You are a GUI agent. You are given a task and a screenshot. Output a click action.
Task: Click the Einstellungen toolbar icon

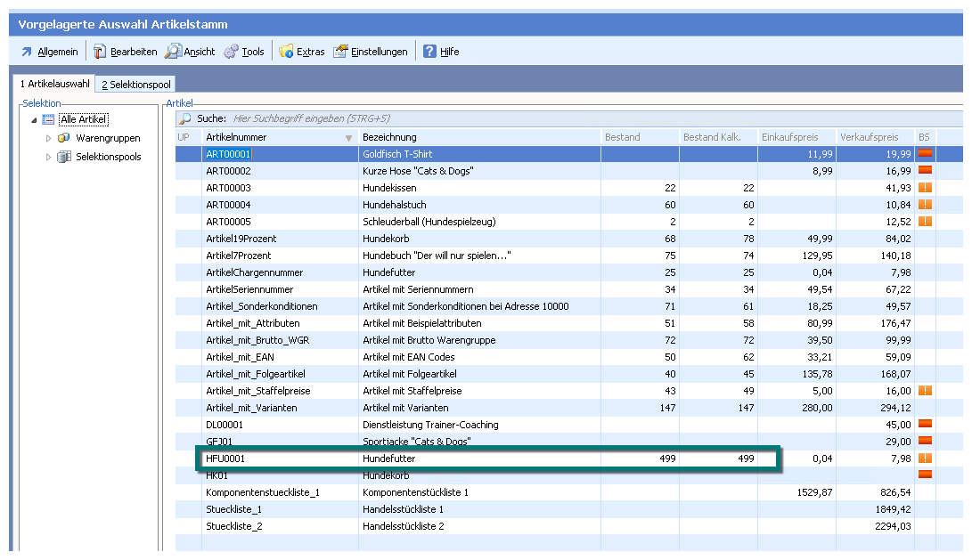pyautogui.click(x=340, y=52)
